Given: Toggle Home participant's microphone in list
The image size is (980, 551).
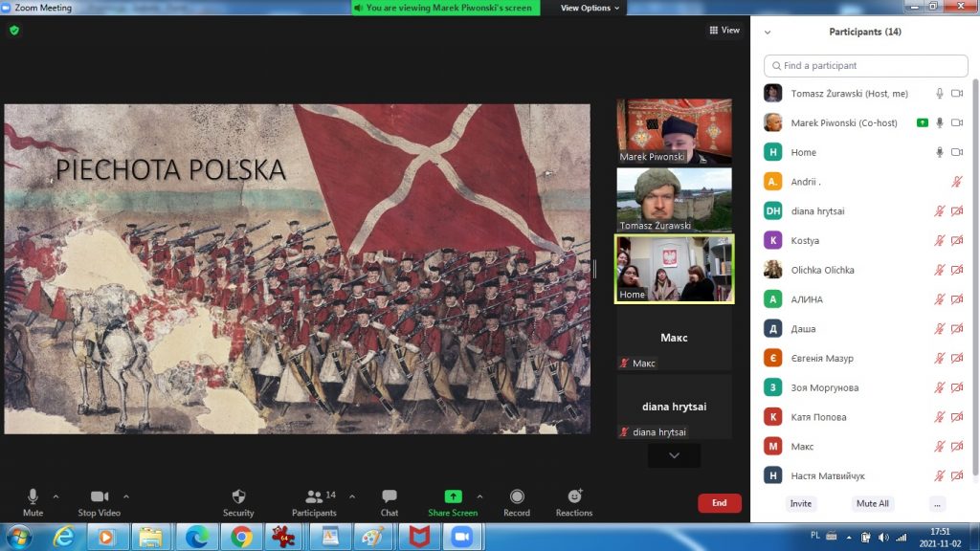Looking at the screenshot, I should pyautogui.click(x=940, y=152).
